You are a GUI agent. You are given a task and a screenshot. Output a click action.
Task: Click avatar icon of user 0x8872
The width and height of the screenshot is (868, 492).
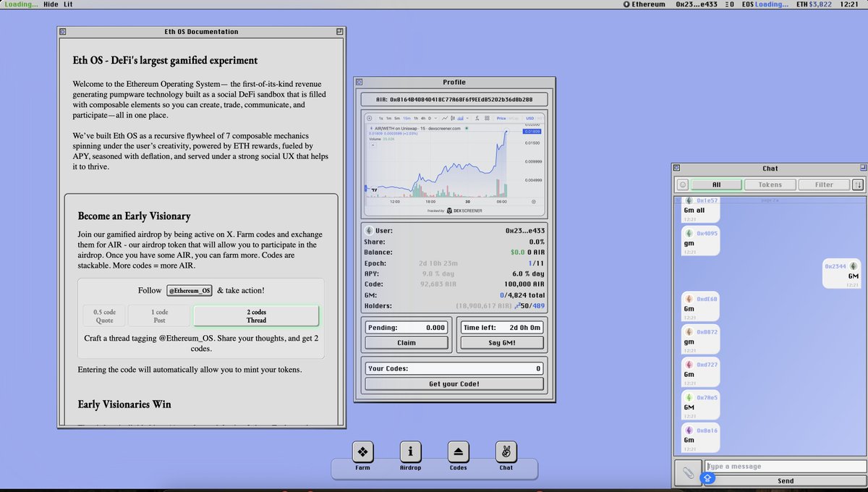click(689, 332)
